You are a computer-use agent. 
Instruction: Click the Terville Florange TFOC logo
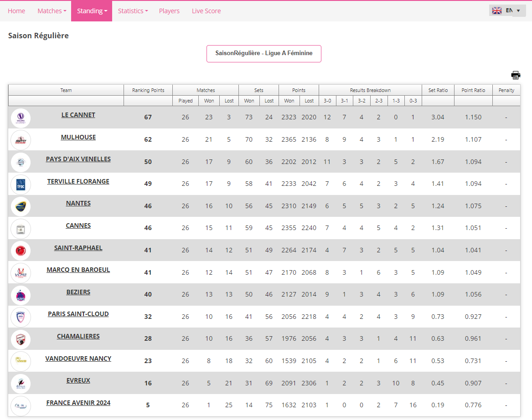[x=21, y=184]
